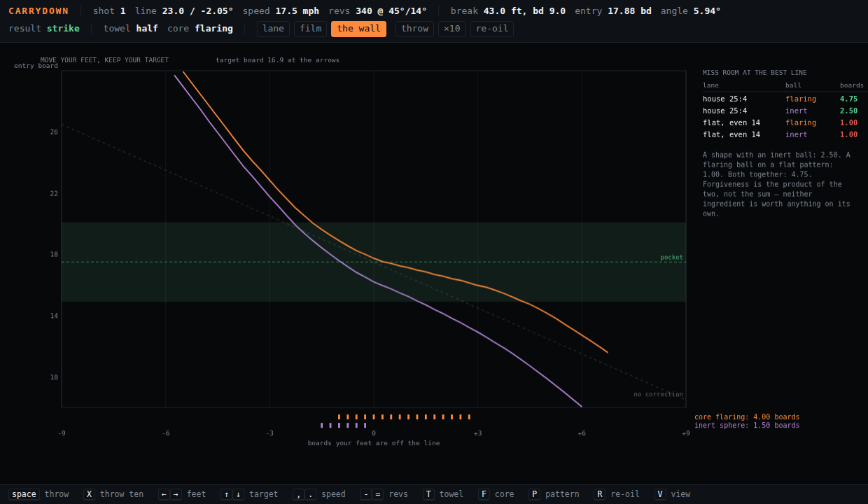Click the space key hint
Image resolution: width=868 pixels, height=504 pixels.
click(x=24, y=494)
